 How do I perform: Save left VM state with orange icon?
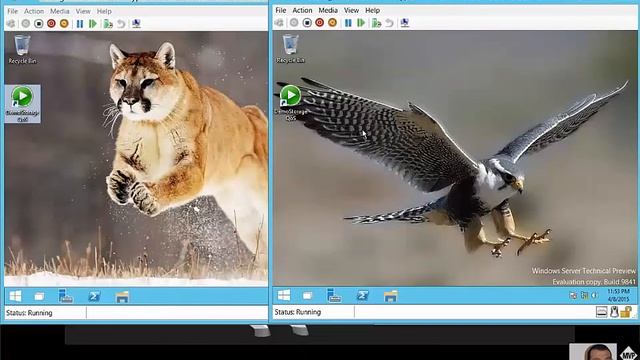click(x=64, y=24)
